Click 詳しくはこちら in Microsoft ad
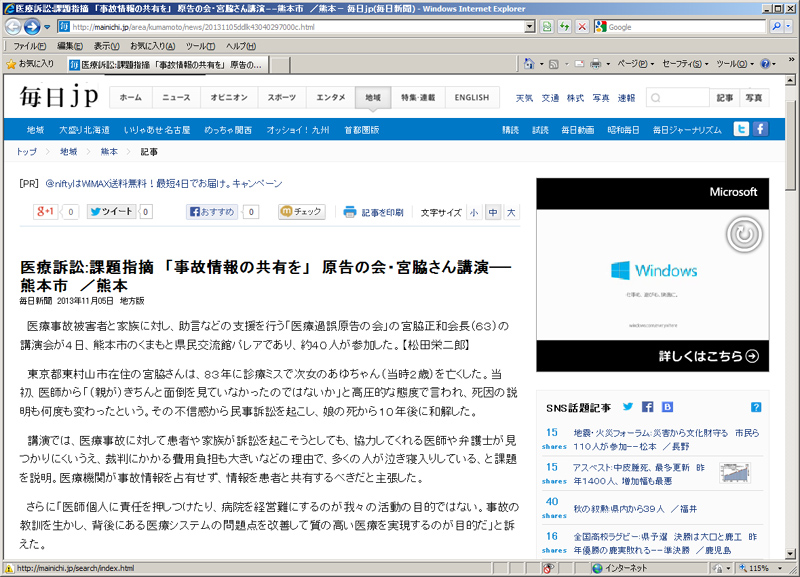 tap(708, 356)
